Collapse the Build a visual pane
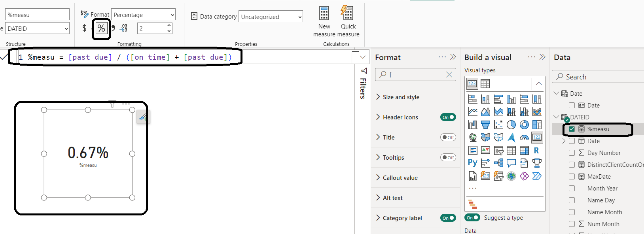 pyautogui.click(x=543, y=57)
